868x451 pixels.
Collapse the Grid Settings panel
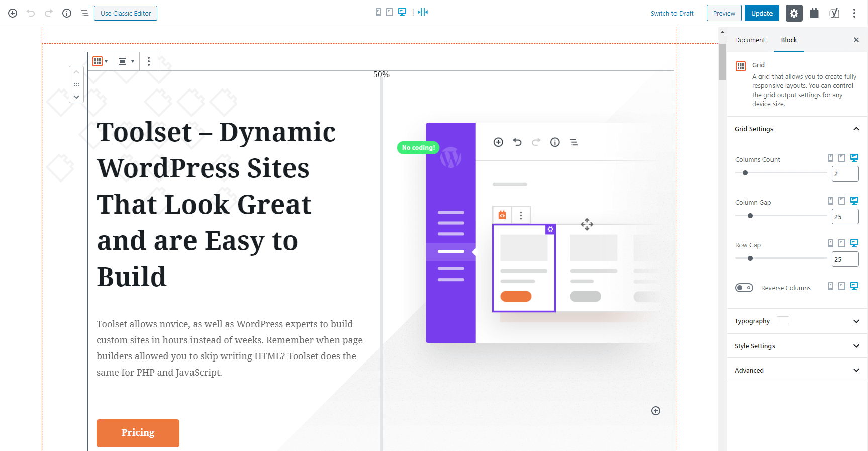(797, 129)
